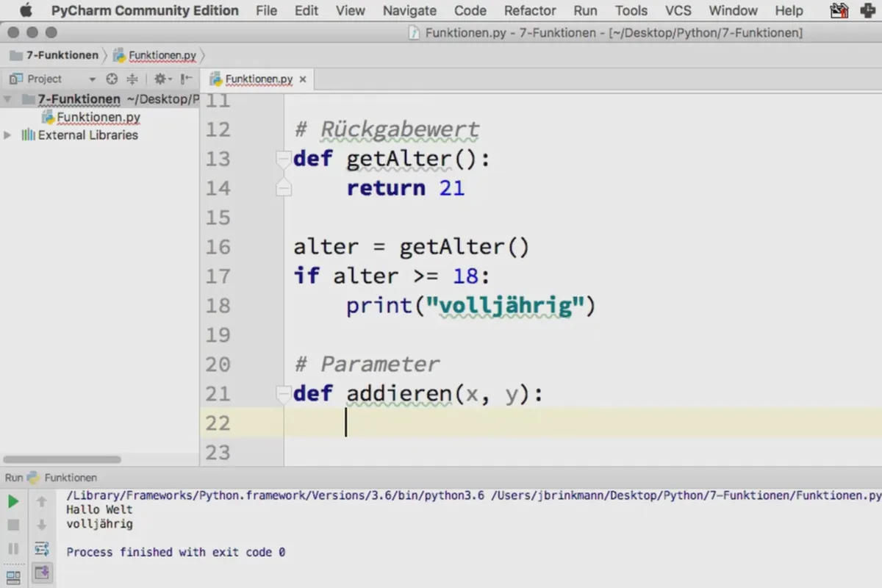Click the restore layout icon in Run panel
The height and width of the screenshot is (588, 882).
click(13, 576)
